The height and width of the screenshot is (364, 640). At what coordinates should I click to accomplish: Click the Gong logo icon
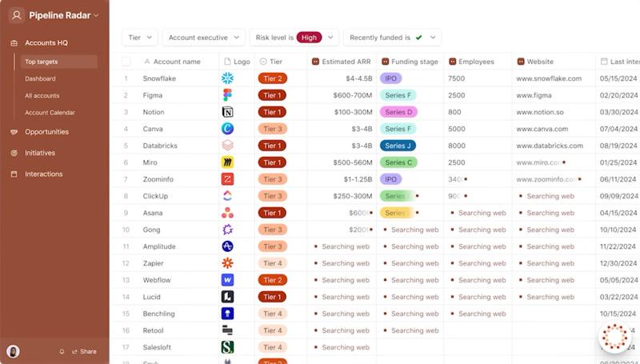coord(227,230)
